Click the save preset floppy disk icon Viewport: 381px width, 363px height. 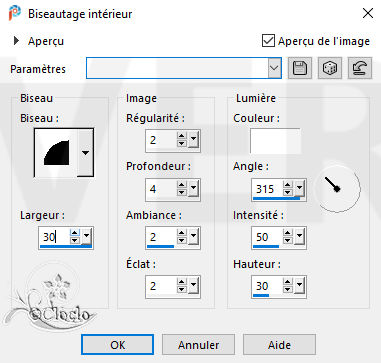[x=300, y=68]
